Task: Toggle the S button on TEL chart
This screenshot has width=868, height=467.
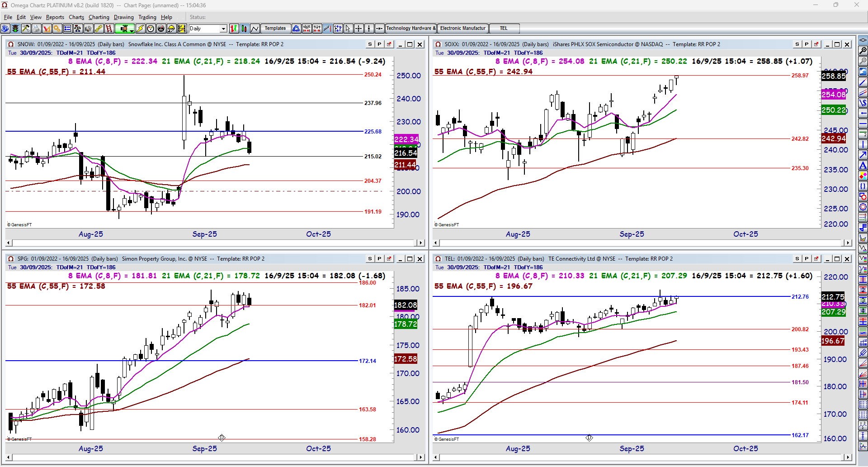Action: point(797,259)
